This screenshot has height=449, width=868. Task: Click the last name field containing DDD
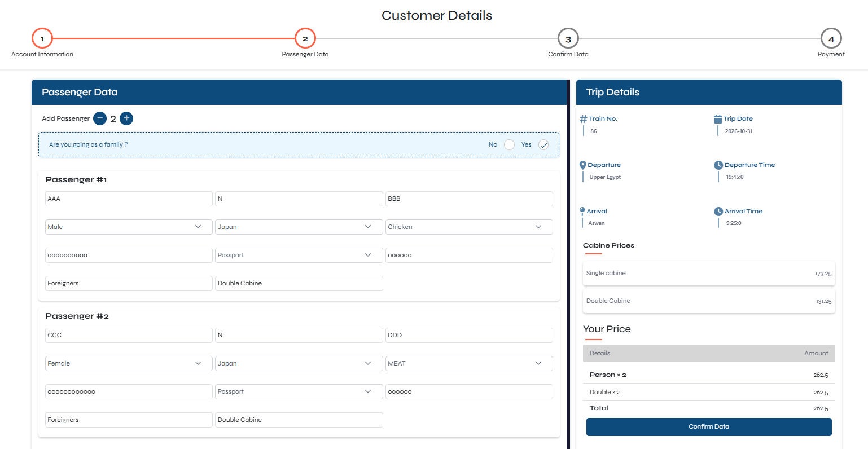click(x=469, y=335)
